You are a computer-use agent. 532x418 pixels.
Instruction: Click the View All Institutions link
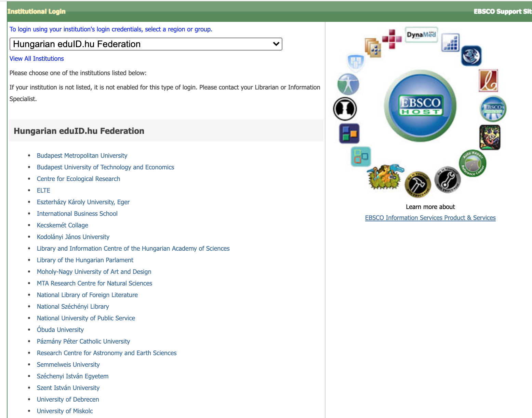37,58
